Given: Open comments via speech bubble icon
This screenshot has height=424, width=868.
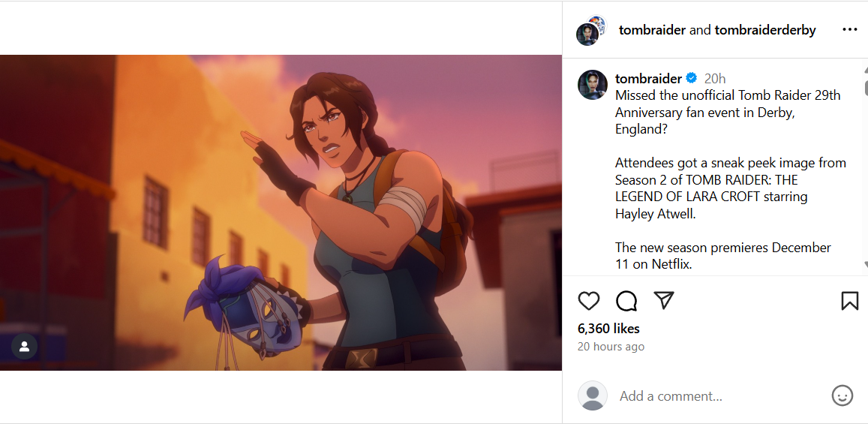Looking at the screenshot, I should click(x=626, y=301).
